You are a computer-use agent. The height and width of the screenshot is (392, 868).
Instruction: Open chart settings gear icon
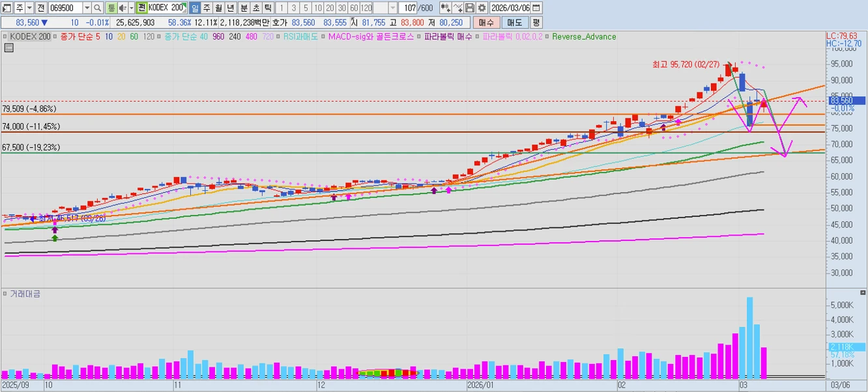[482, 8]
